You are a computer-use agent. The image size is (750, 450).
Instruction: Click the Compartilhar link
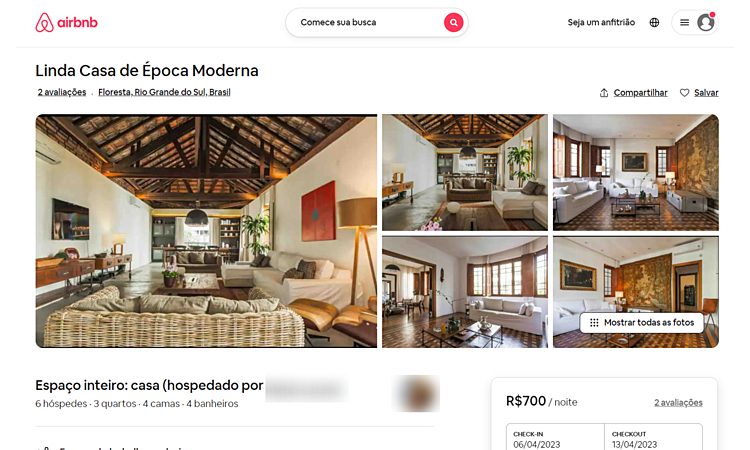coord(640,93)
